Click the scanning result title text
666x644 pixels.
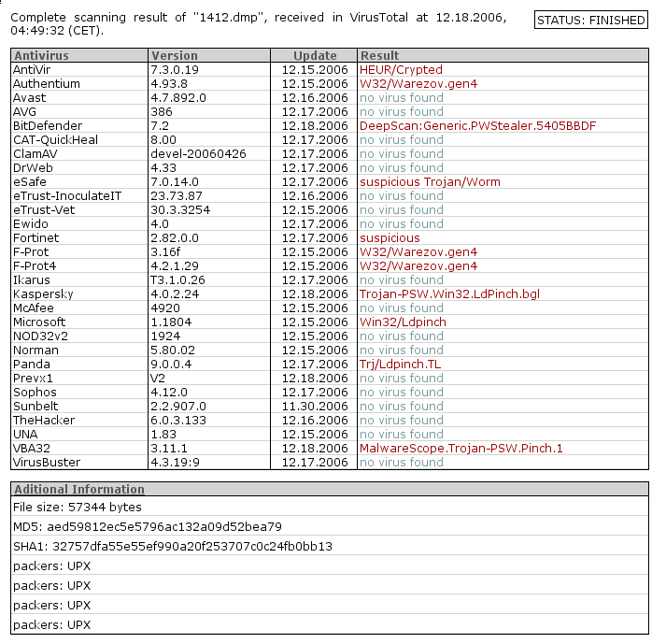[258, 23]
